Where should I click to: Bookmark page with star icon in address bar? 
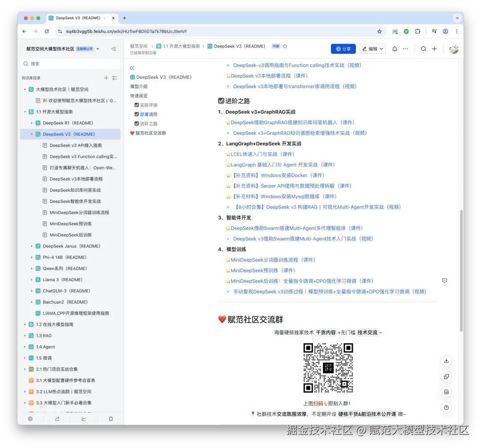tap(379, 31)
